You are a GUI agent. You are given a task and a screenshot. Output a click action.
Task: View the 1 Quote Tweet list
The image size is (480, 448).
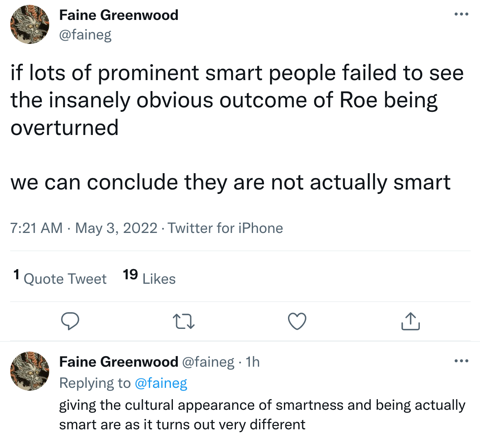click(60, 278)
